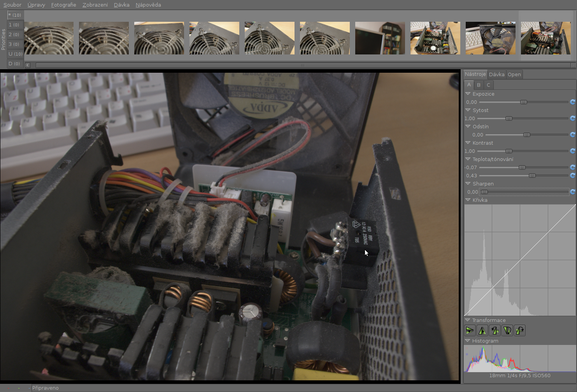Switch to the Open tab
Image resolution: width=577 pixels, height=392 pixels.
[x=514, y=74]
